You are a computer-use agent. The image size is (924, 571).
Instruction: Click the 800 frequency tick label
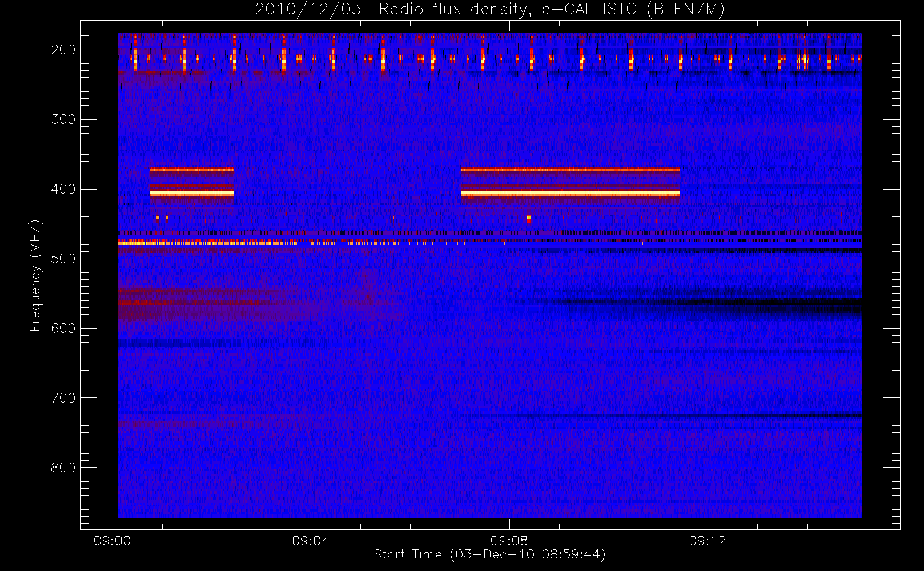63,468
